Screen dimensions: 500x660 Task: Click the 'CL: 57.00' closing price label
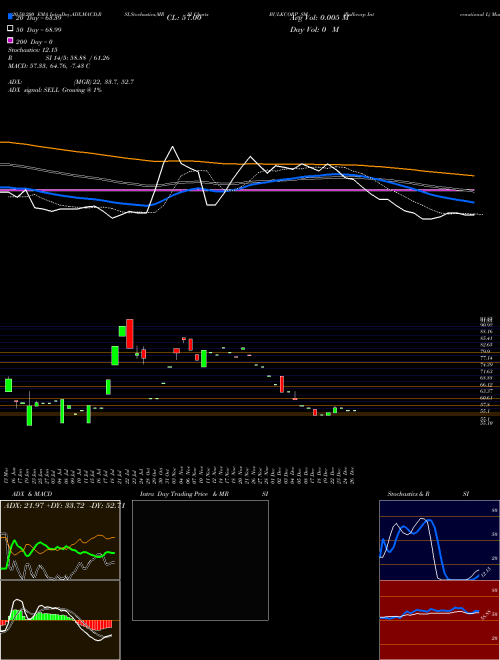point(184,18)
